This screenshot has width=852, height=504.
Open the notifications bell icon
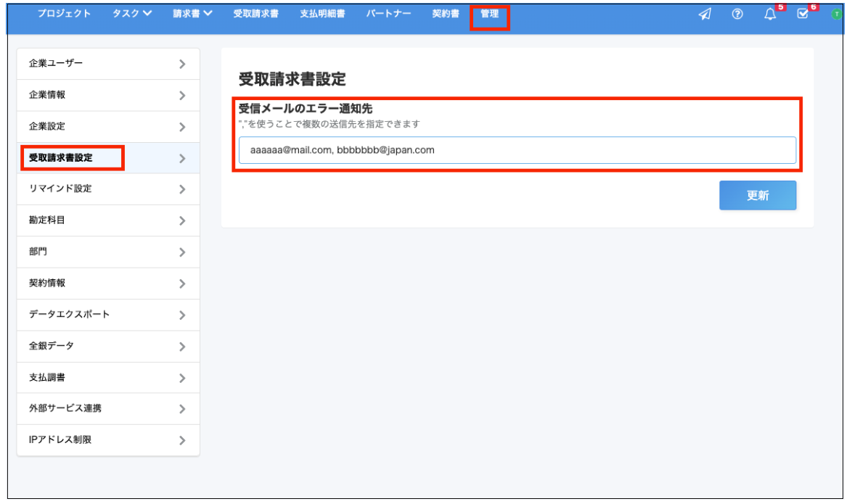pos(770,14)
